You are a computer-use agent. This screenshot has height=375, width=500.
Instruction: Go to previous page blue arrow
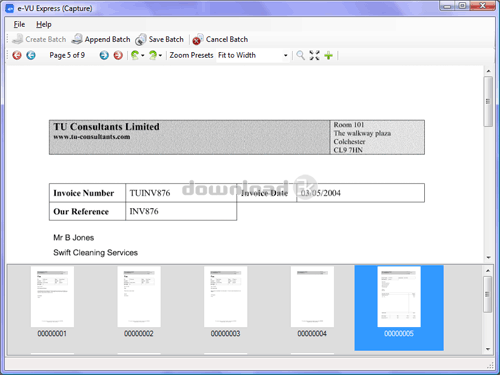tap(31, 55)
